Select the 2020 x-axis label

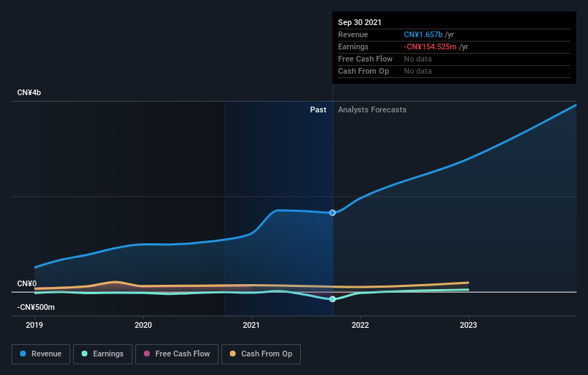pyautogui.click(x=143, y=325)
